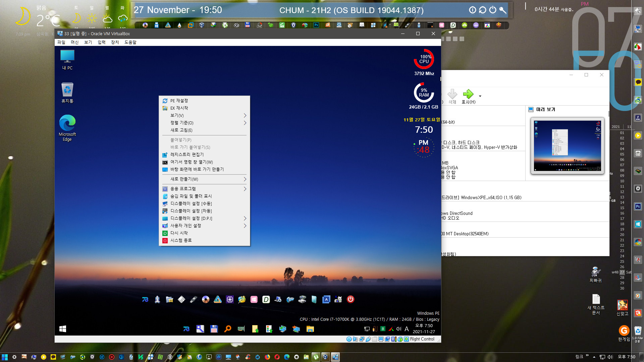644x362 pixels.
Task: Open the 파일 menu in VirtualBox VM window
Action: 61,42
